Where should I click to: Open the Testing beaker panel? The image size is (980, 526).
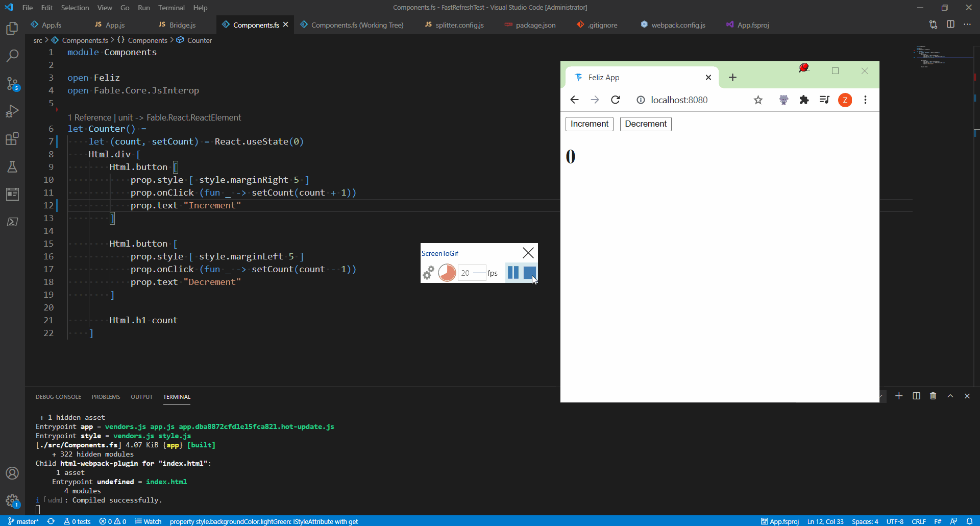click(x=12, y=166)
